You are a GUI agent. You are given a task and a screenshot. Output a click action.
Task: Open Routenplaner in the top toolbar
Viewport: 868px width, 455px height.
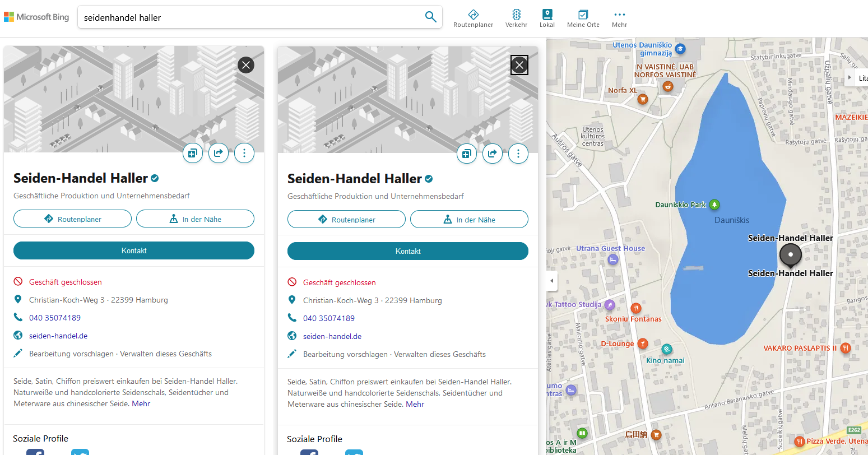473,18
